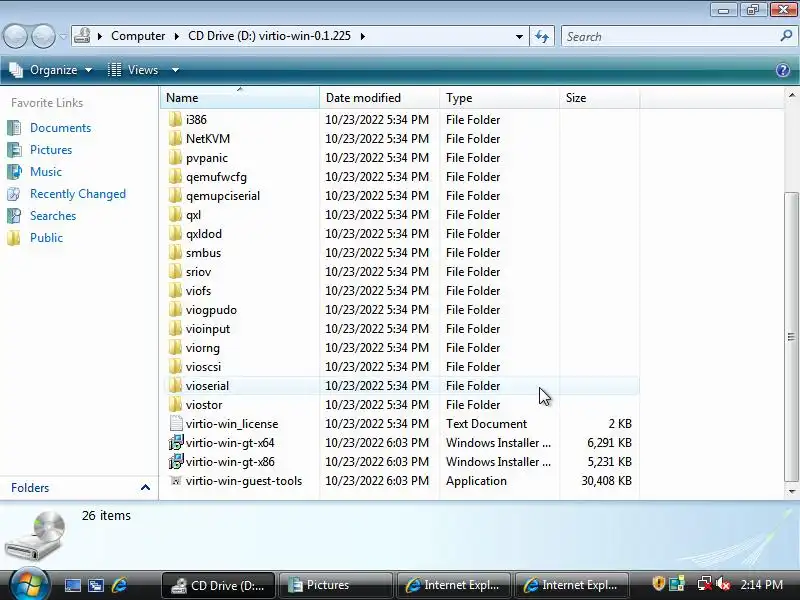Select the virtio-win-gt-x86 installer icon

click(176, 462)
